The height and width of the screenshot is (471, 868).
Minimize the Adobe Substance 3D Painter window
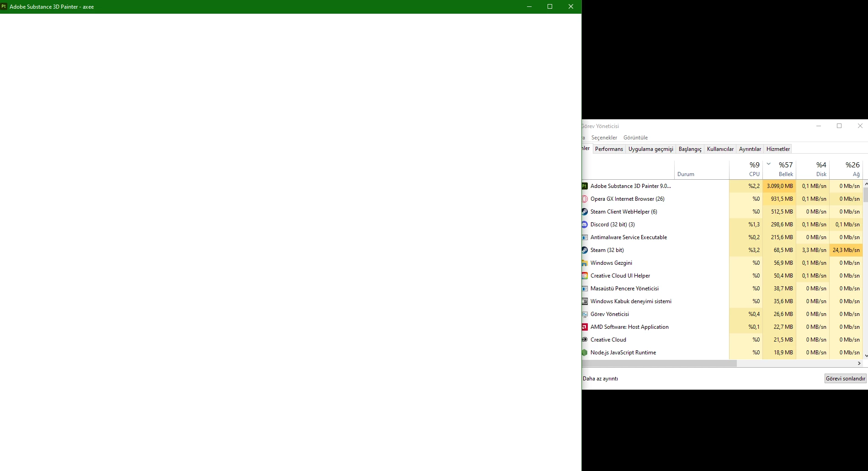click(x=529, y=6)
